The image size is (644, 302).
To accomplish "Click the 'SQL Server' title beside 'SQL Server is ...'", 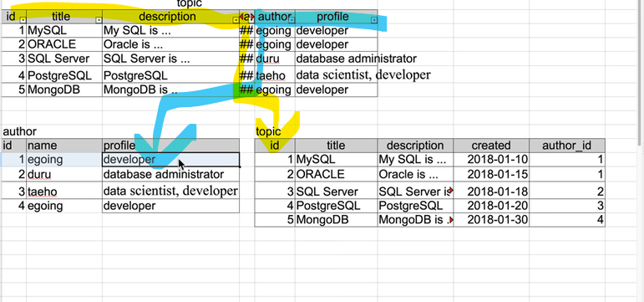I will tap(64, 59).
